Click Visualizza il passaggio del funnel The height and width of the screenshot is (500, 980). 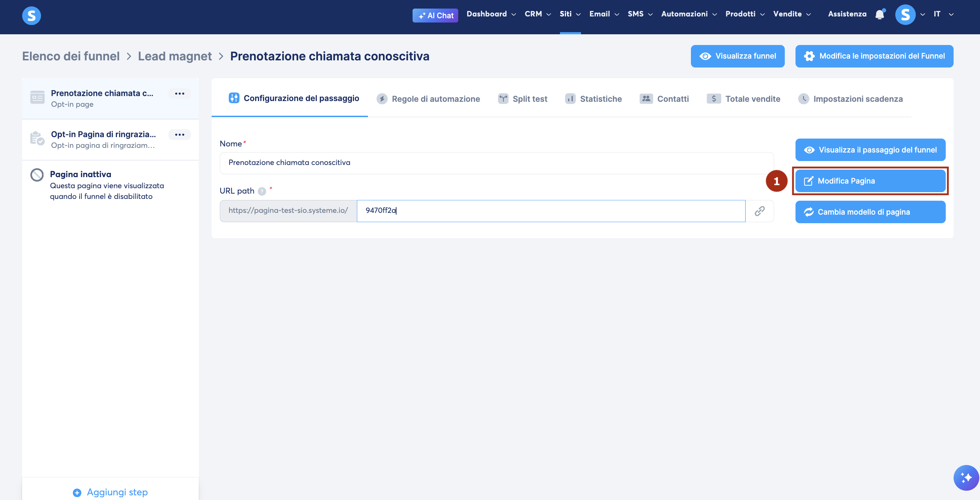point(870,150)
